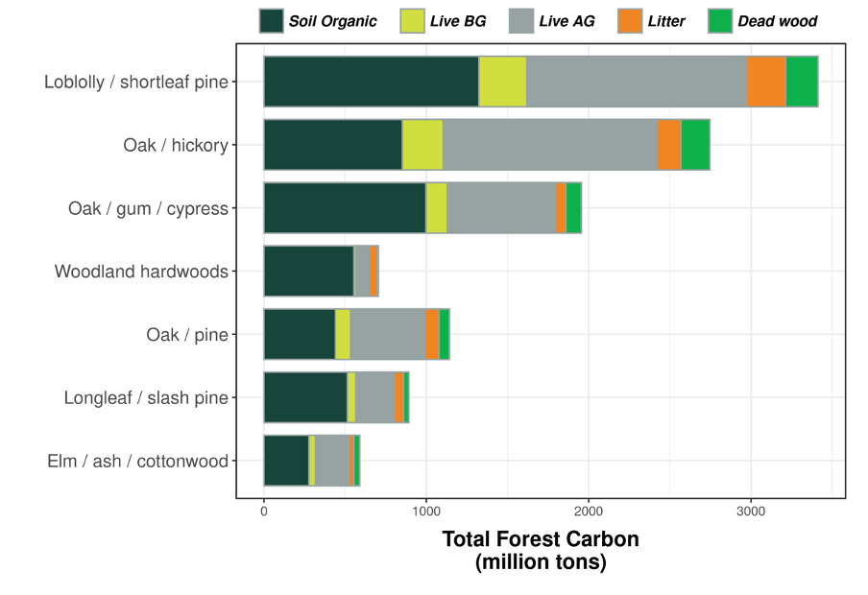Screen dimensions: 868x595
Task: Click Live AG segment of Oak / pine bar
Action: point(388,334)
